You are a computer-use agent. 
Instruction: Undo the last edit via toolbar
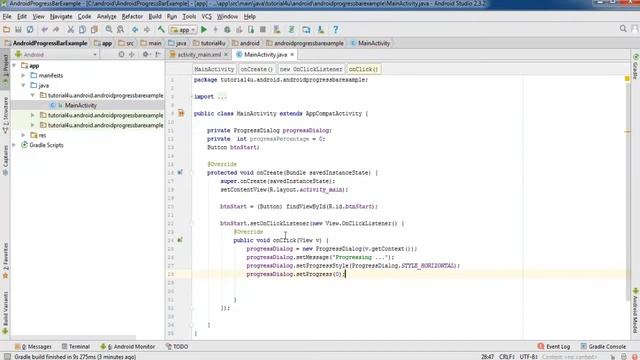(44, 29)
